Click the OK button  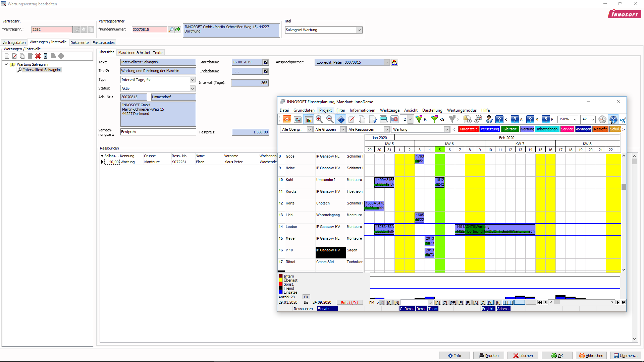pos(557,356)
